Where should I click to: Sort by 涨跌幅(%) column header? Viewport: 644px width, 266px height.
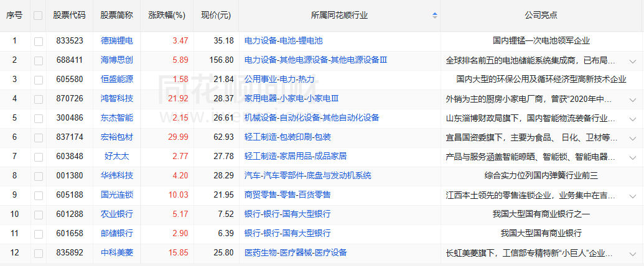[x=167, y=15]
